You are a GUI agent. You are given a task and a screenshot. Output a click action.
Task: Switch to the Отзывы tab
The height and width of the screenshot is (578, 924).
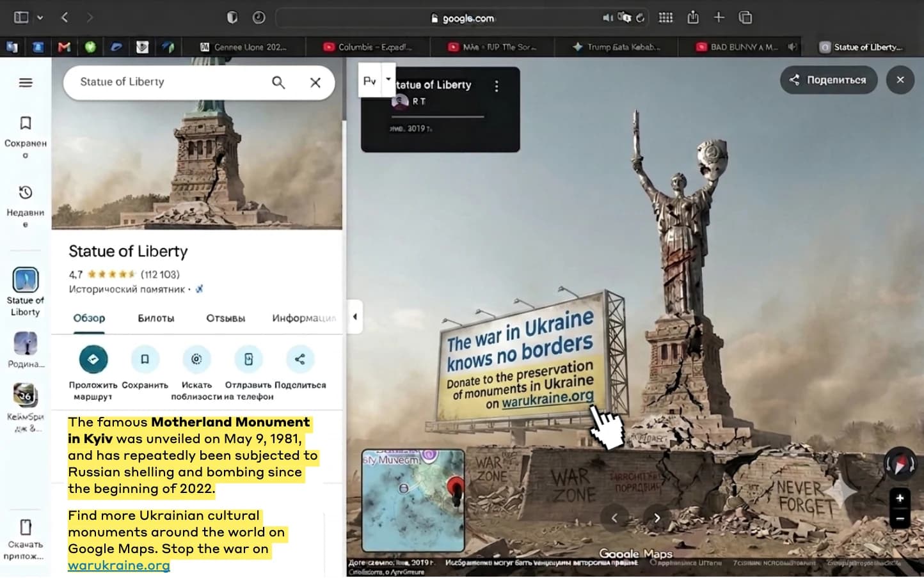[225, 318]
